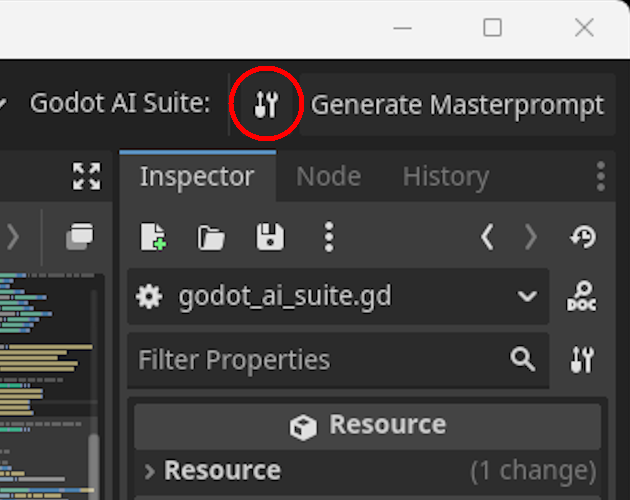Create a new resource in Inspector
The width and height of the screenshot is (630, 500).
[x=153, y=237]
